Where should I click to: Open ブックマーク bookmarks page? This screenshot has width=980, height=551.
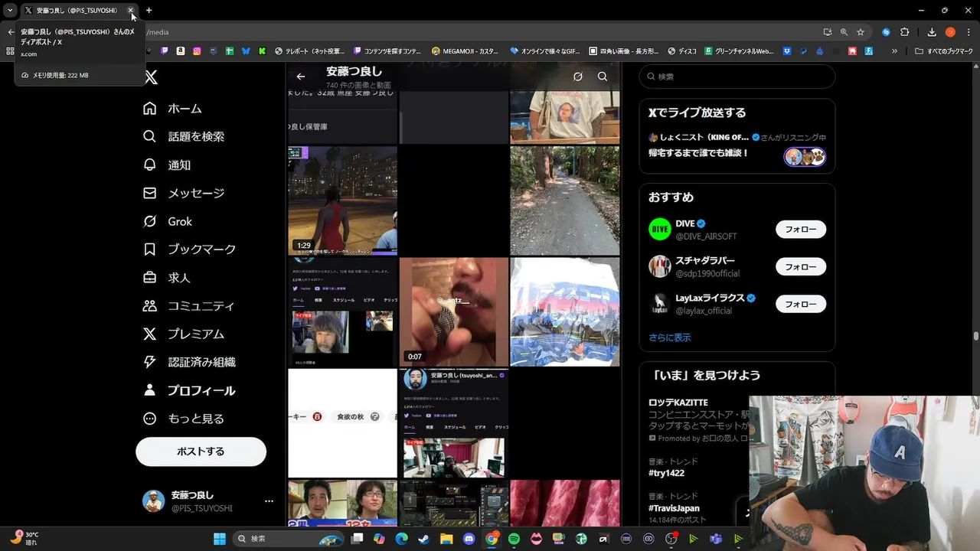pyautogui.click(x=189, y=249)
